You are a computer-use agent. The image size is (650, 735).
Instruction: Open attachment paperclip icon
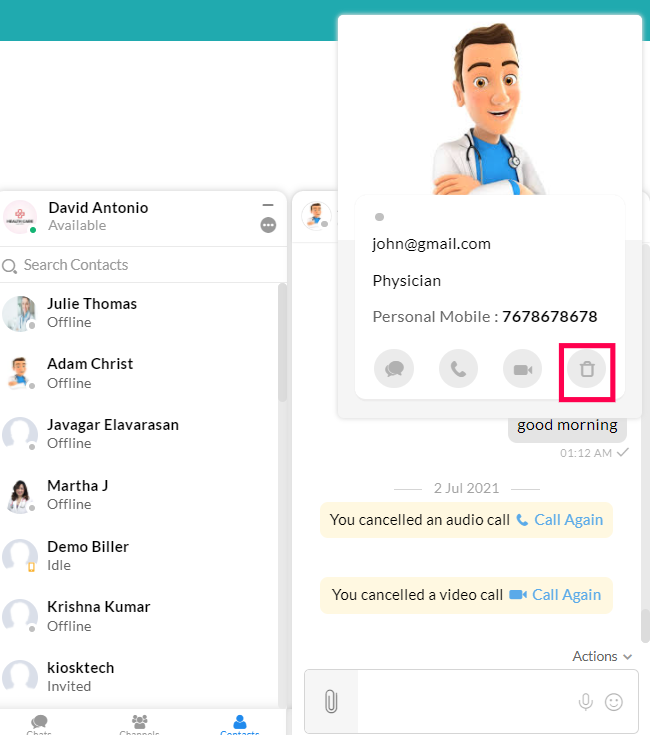[330, 702]
